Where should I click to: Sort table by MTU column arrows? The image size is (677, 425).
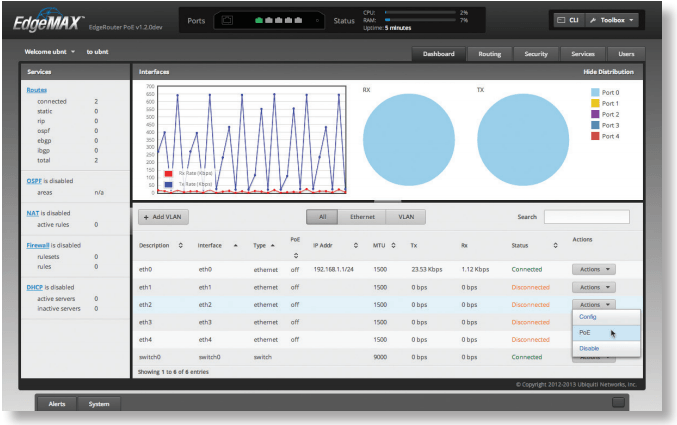(394, 245)
